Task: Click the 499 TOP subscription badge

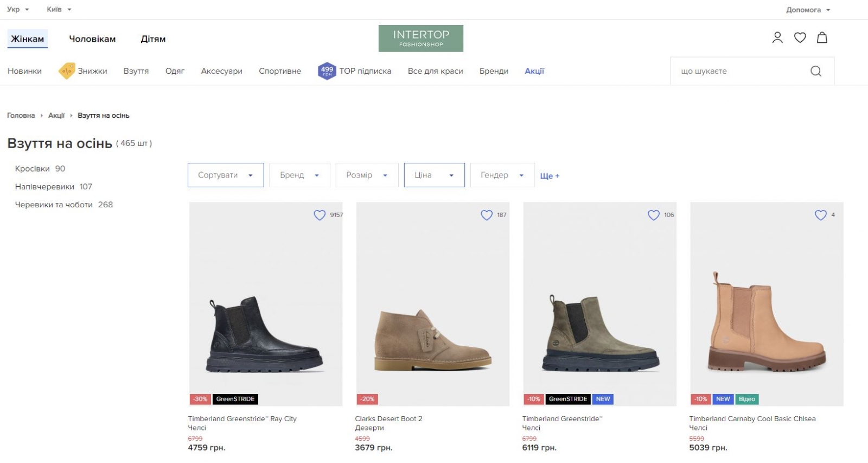Action: tap(327, 71)
